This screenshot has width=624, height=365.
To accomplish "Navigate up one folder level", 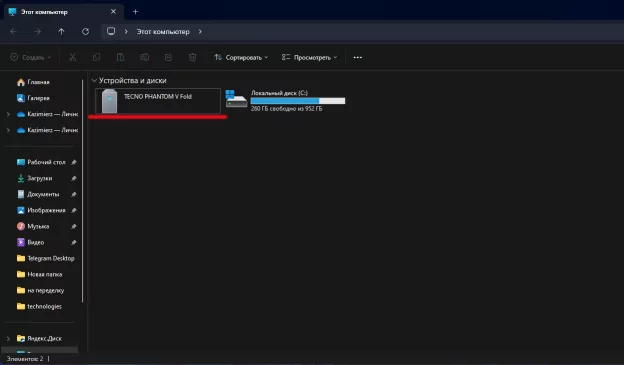I will click(61, 31).
